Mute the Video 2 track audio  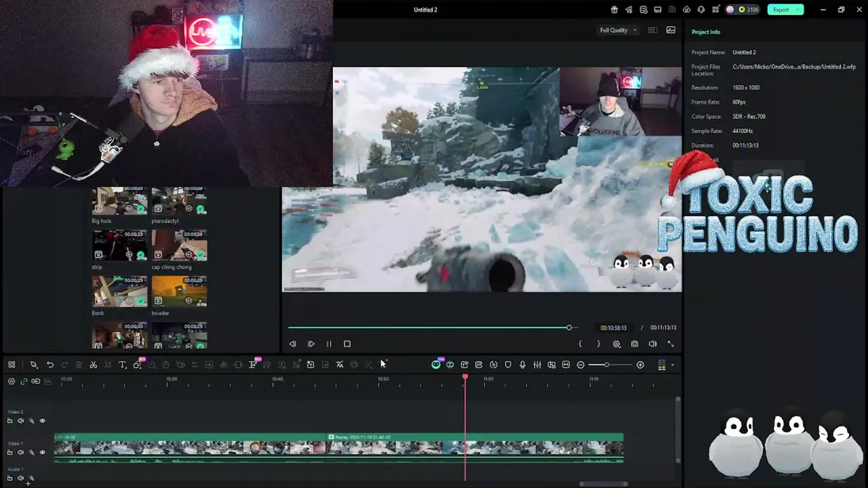(x=20, y=421)
